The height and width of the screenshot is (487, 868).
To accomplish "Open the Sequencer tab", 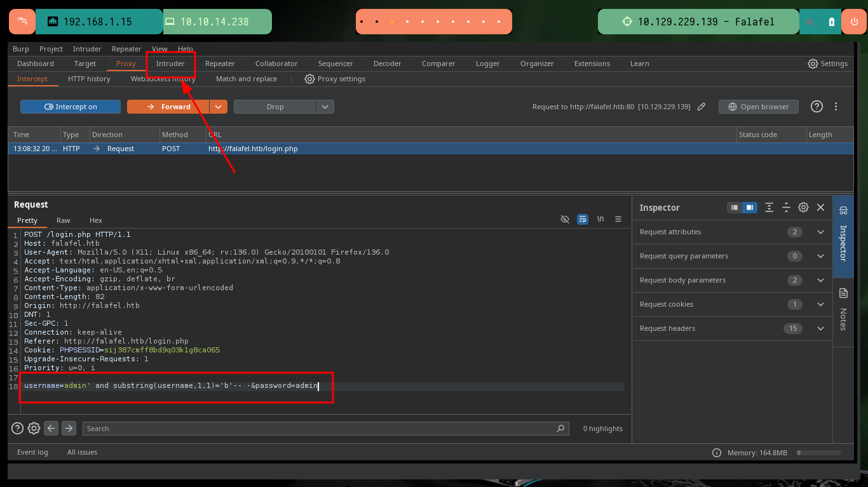I will pyautogui.click(x=336, y=63).
